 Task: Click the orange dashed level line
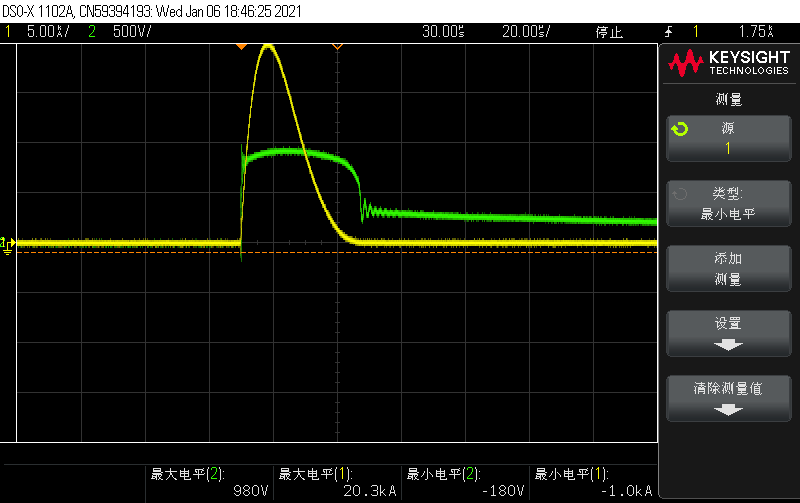click(400, 252)
